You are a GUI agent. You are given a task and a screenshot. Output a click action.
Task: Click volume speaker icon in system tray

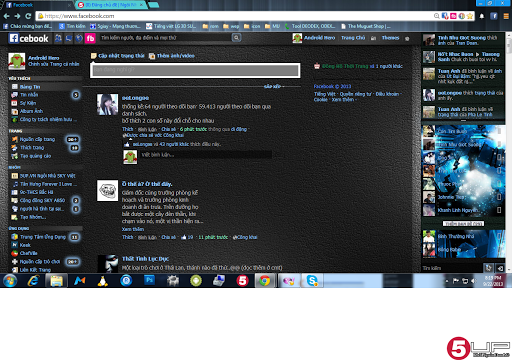(x=473, y=281)
